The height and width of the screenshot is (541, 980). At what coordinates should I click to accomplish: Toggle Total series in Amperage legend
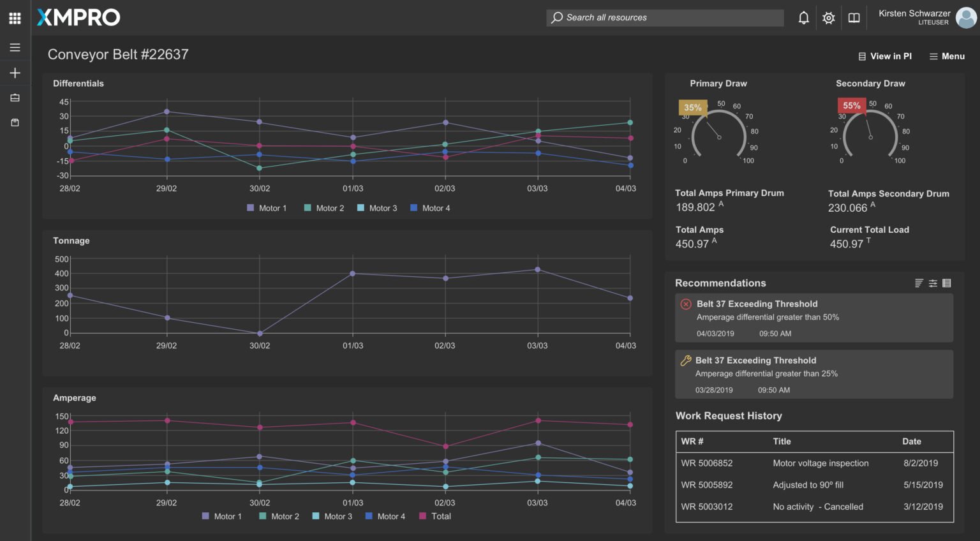click(x=434, y=516)
